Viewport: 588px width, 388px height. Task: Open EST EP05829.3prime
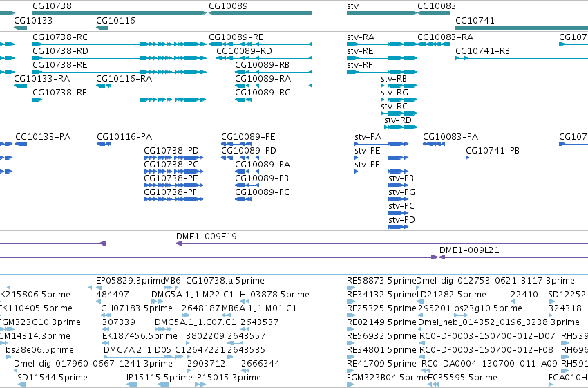130,281
